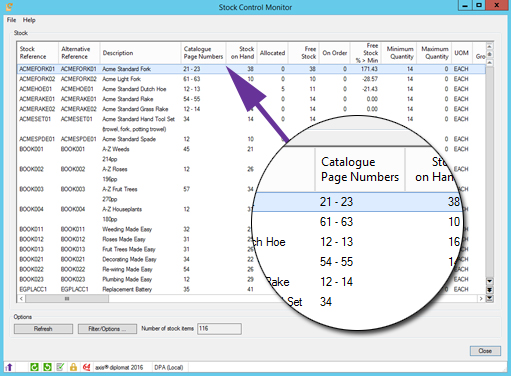Click 'Plumbing Made Easy' description cell
The height and width of the screenshot is (376, 511).
[127, 279]
